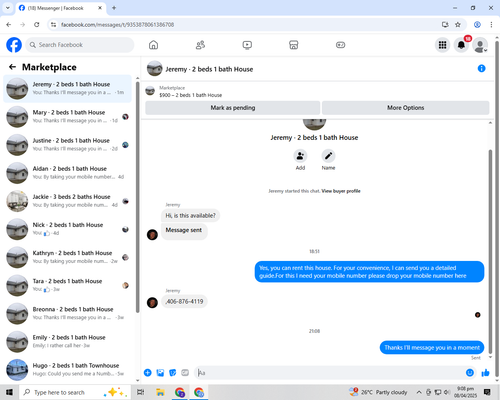Click the $900 – 2 beds 1 bath House listing

pos(191,95)
